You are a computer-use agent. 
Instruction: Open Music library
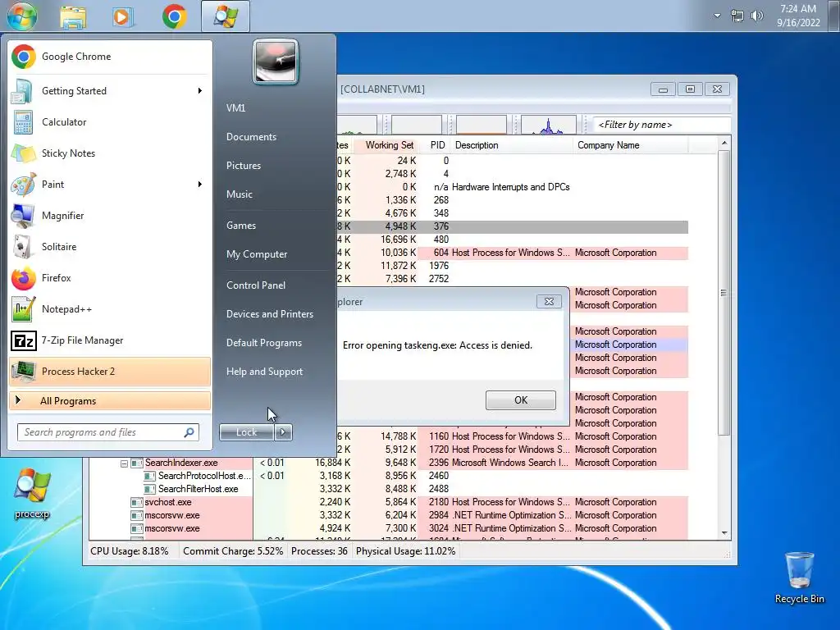[x=239, y=194]
